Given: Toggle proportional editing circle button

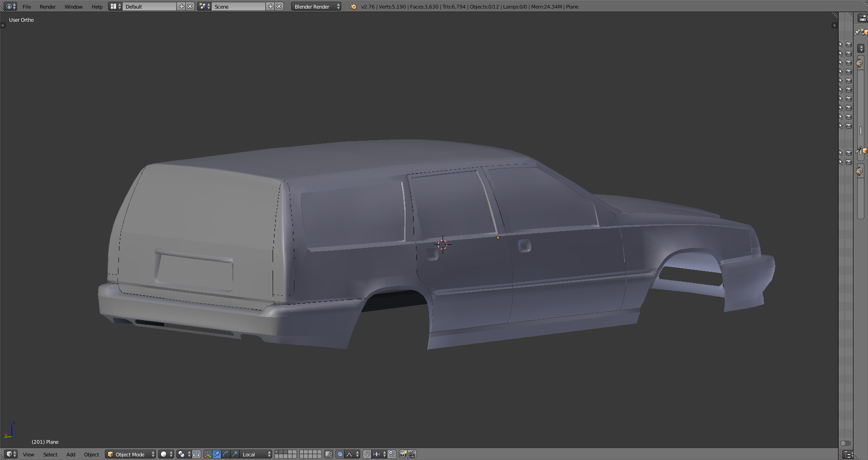Looking at the screenshot, I should coord(340,454).
